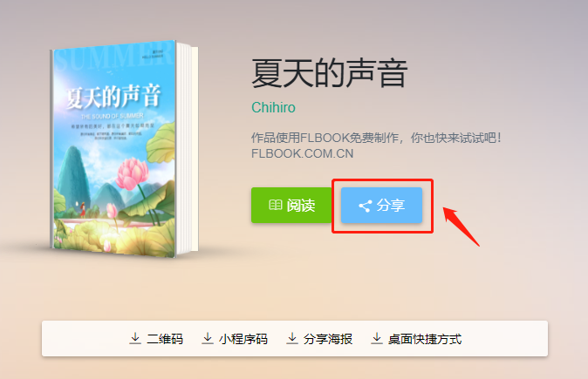Share the book with blue 分享 button

382,206
